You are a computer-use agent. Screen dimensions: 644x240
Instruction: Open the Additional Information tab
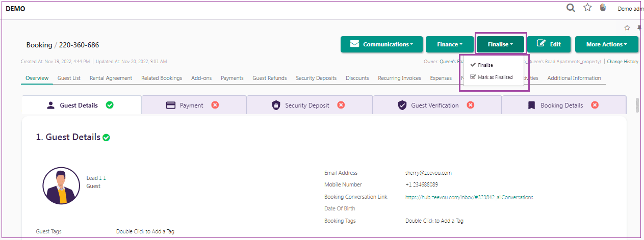(x=574, y=78)
